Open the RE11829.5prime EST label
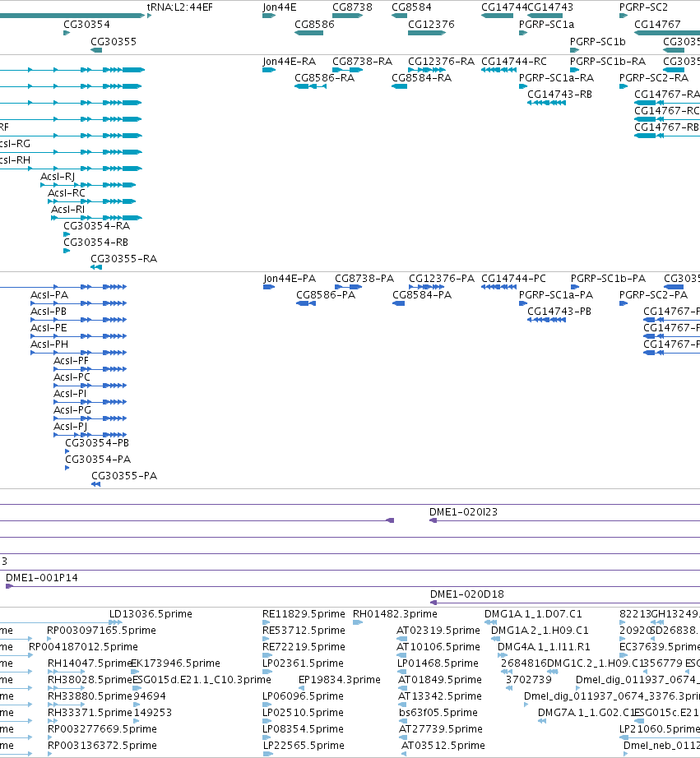Viewport: 700px width, 758px height. pos(304,614)
